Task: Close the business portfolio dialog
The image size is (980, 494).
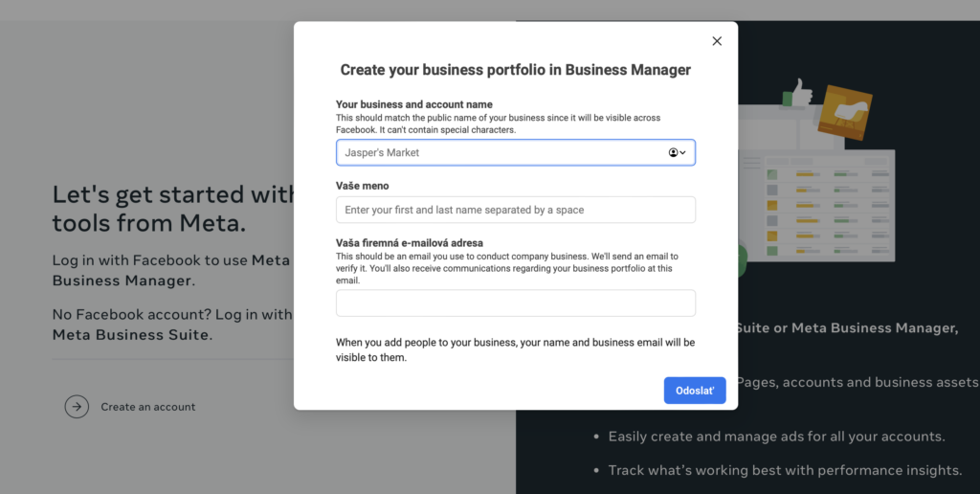Action: (x=717, y=41)
